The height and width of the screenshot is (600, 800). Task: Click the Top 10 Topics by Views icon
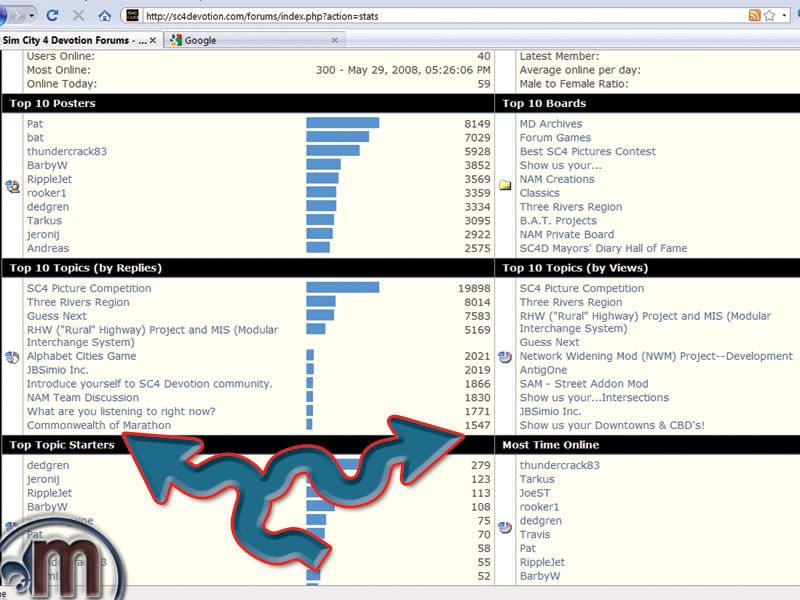(x=505, y=357)
